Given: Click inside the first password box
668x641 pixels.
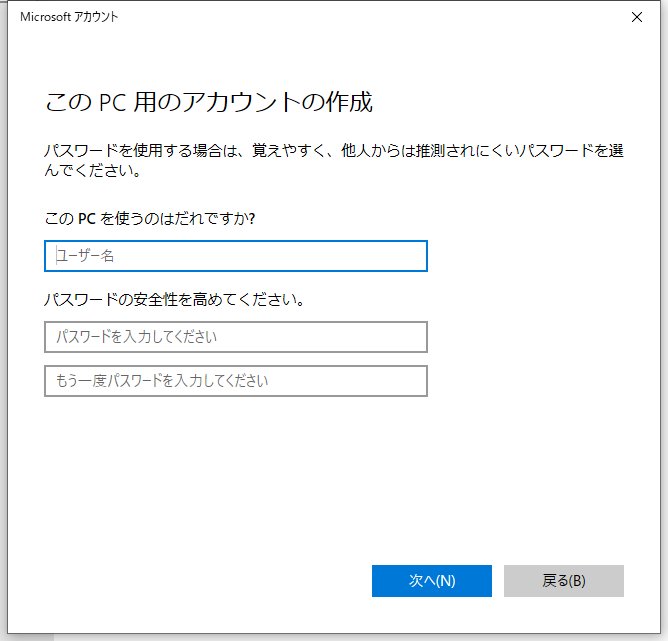Looking at the screenshot, I should pos(236,337).
